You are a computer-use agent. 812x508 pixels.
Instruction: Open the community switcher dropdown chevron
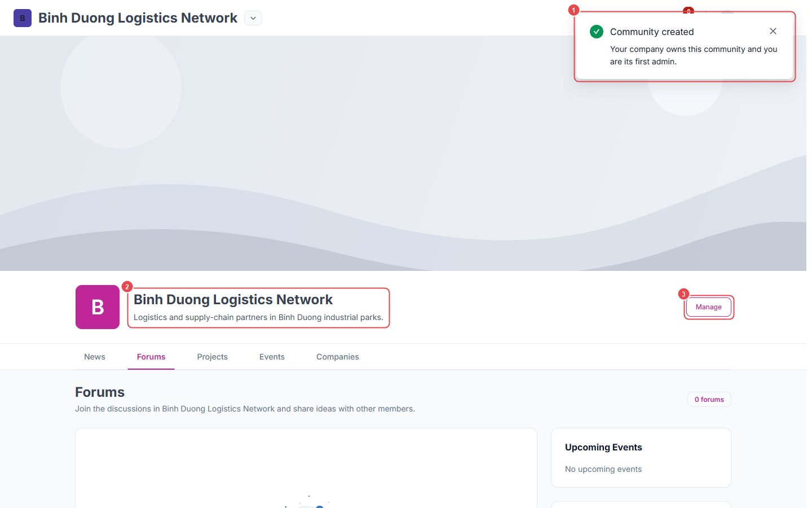[x=253, y=18]
